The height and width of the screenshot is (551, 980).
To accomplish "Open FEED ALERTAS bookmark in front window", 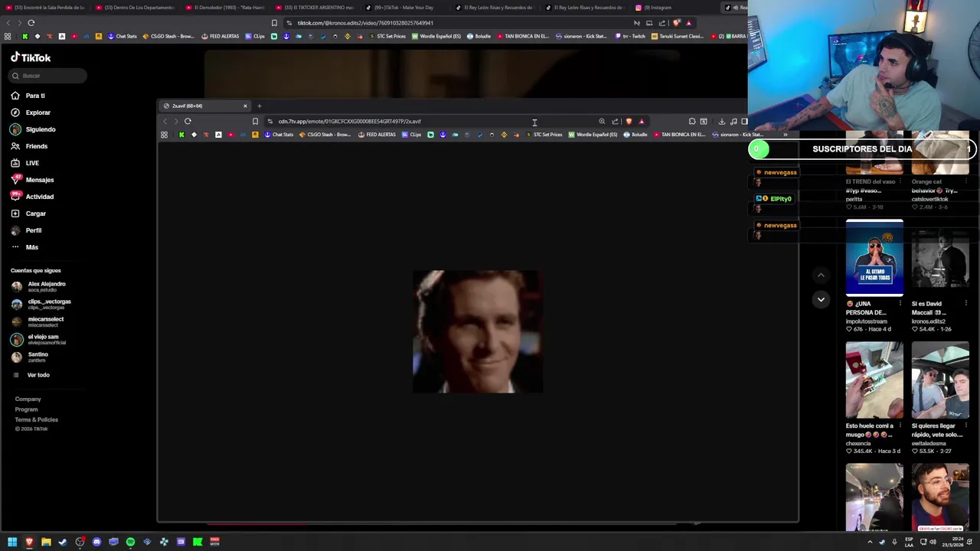I will 377,135.
